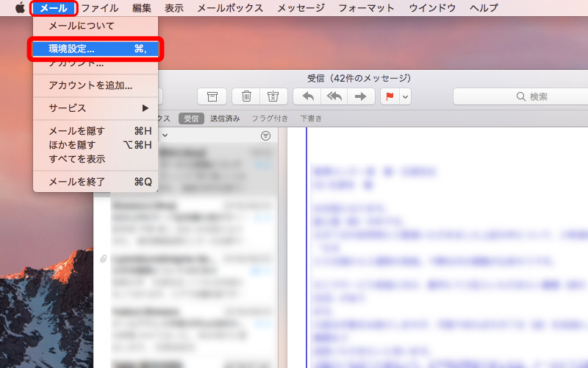Select 環境設定... in the menu
This screenshot has width=588, height=368.
(96, 49)
